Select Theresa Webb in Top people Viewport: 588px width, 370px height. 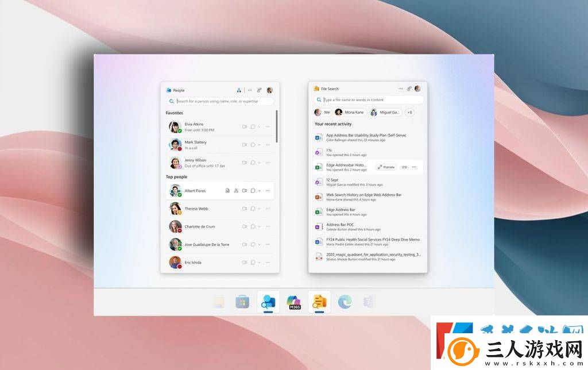point(220,209)
